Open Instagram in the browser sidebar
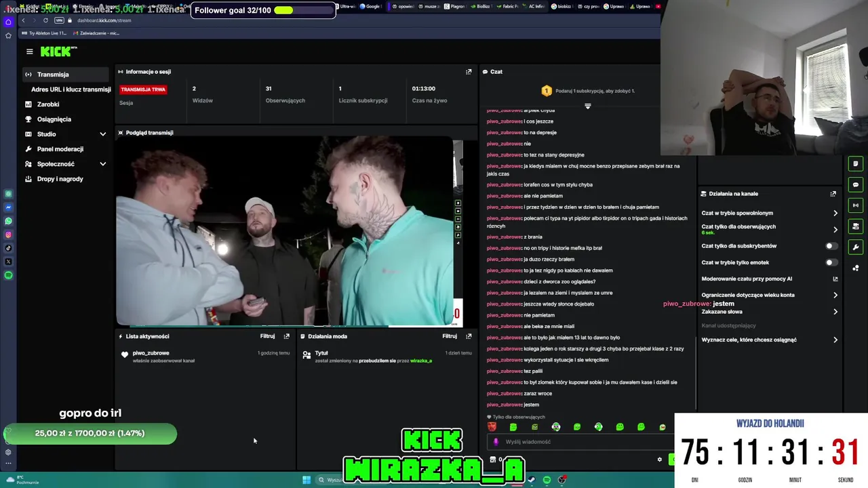The height and width of the screenshot is (488, 868). [8, 235]
